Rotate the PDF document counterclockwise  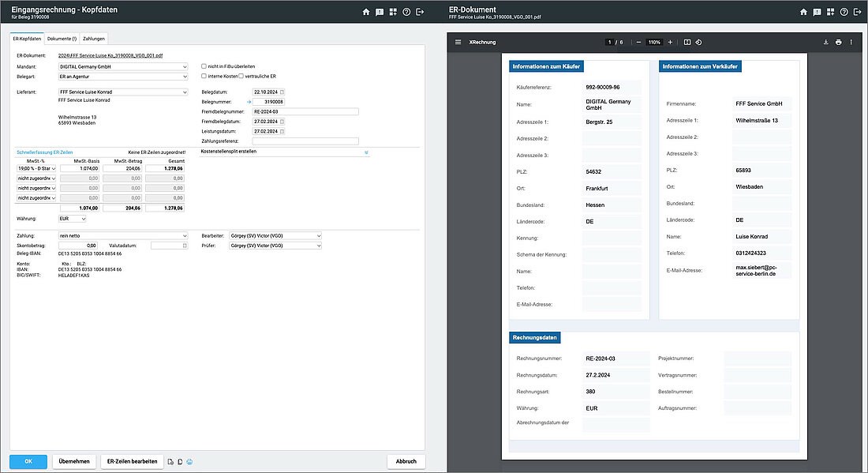pos(698,42)
